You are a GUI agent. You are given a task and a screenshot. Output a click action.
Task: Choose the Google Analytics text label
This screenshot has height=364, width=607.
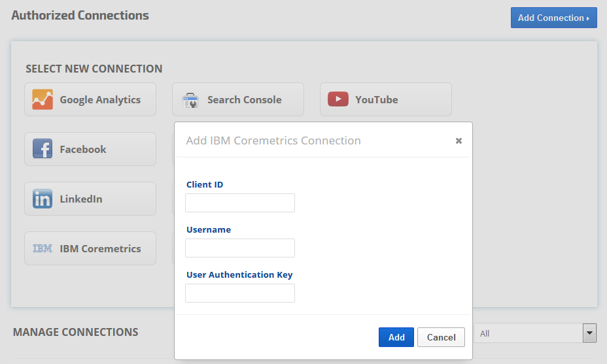(x=100, y=99)
